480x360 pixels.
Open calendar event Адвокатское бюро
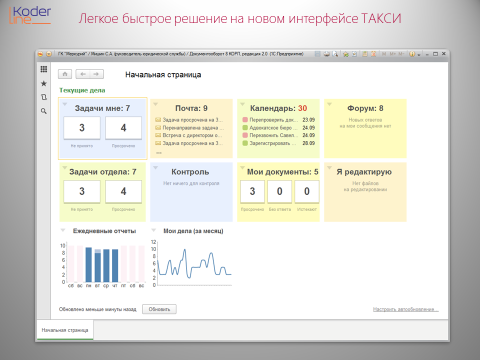[x=279, y=128]
